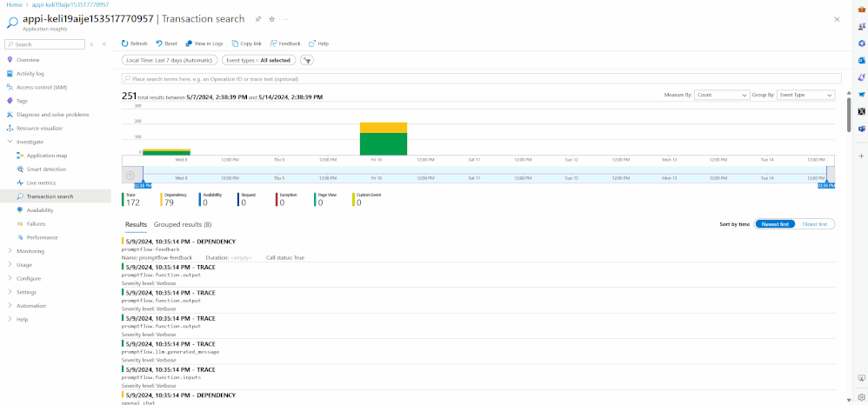Mark resource as favorite with star

(x=272, y=19)
